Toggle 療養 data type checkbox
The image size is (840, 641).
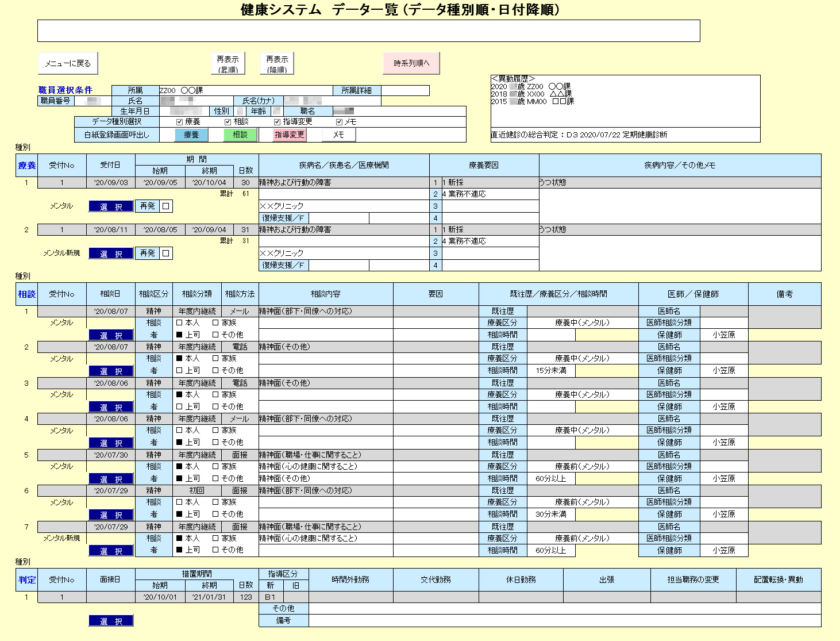click(180, 122)
